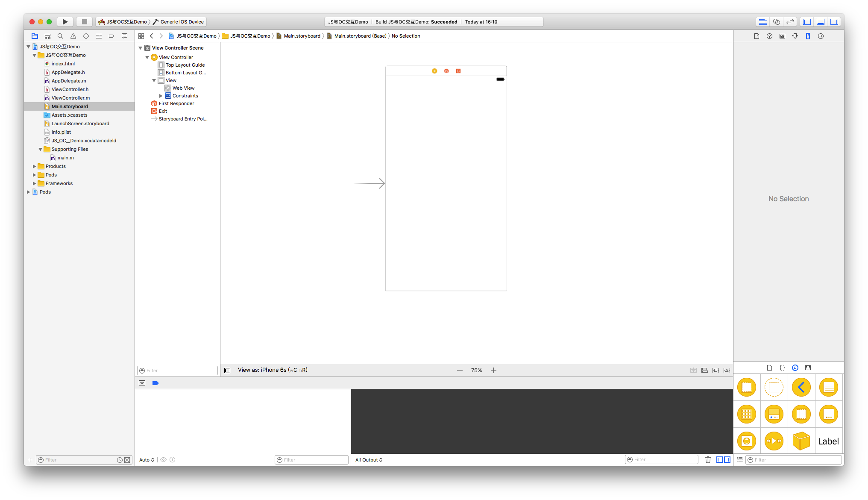Show the Quick Help inspector
This screenshot has height=500, width=868.
[769, 36]
